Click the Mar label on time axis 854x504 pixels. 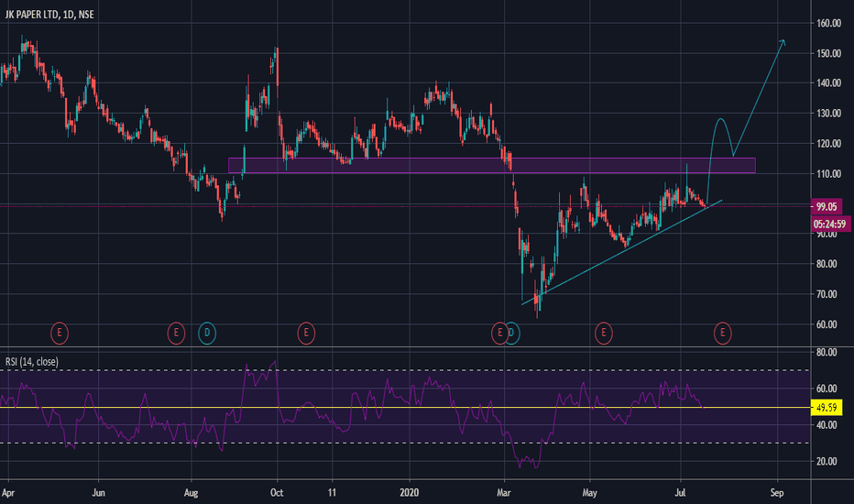pos(504,493)
